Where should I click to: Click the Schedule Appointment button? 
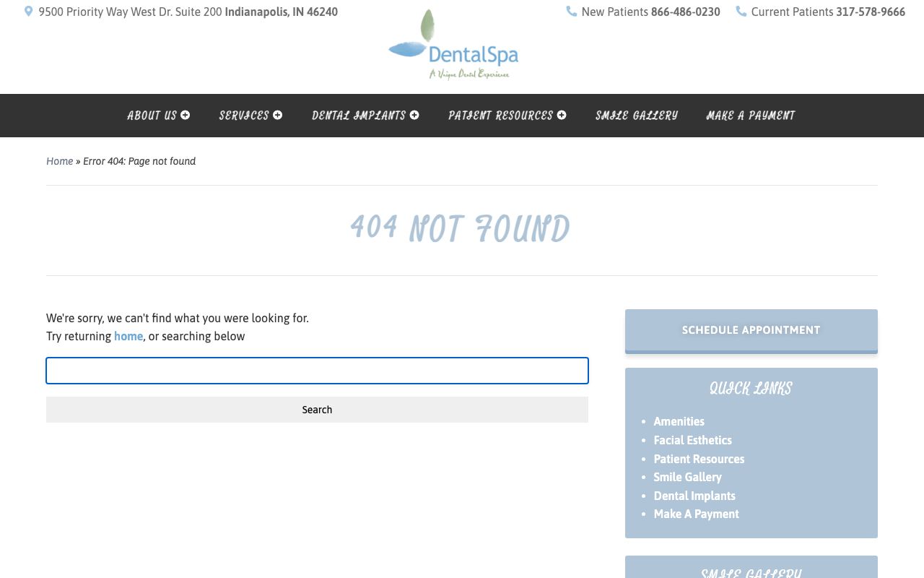[751, 330]
